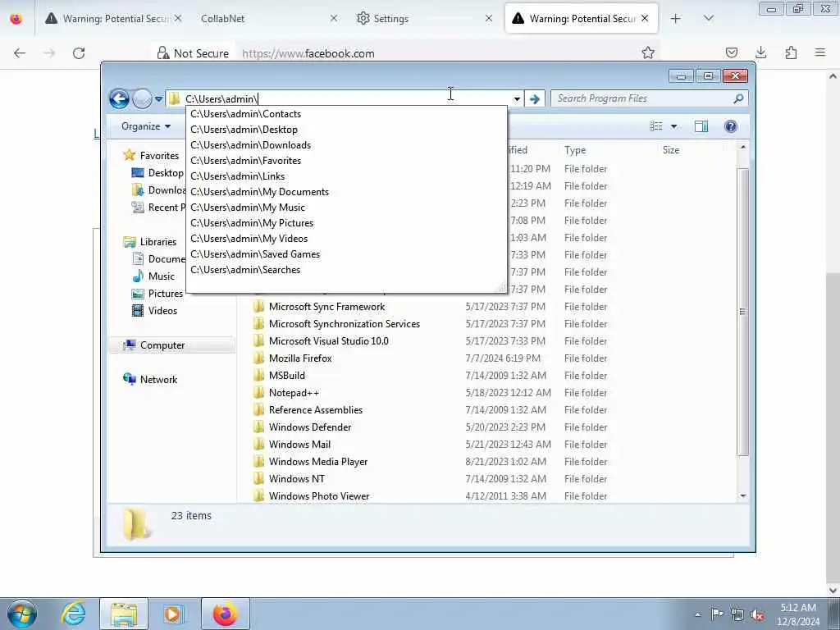Open the Videos library
Viewport: 840px width, 630px height.
pyautogui.click(x=162, y=311)
